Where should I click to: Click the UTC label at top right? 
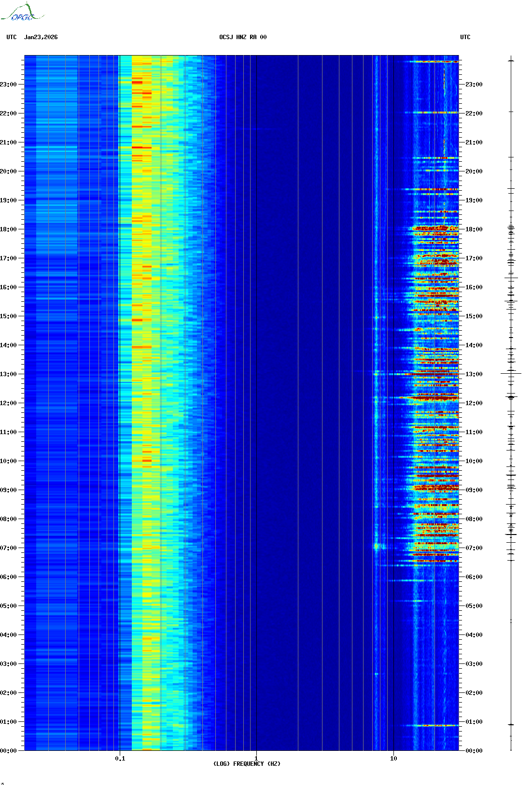click(x=465, y=37)
